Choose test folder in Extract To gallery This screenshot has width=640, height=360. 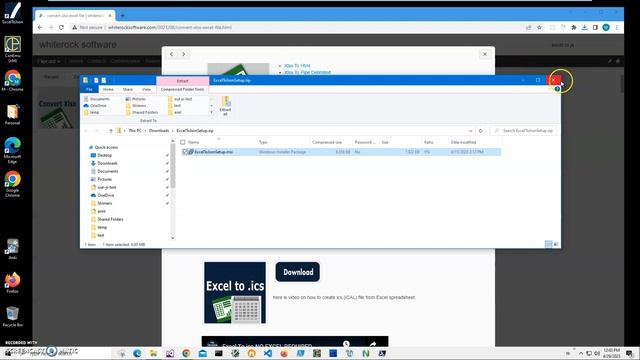pos(174,105)
